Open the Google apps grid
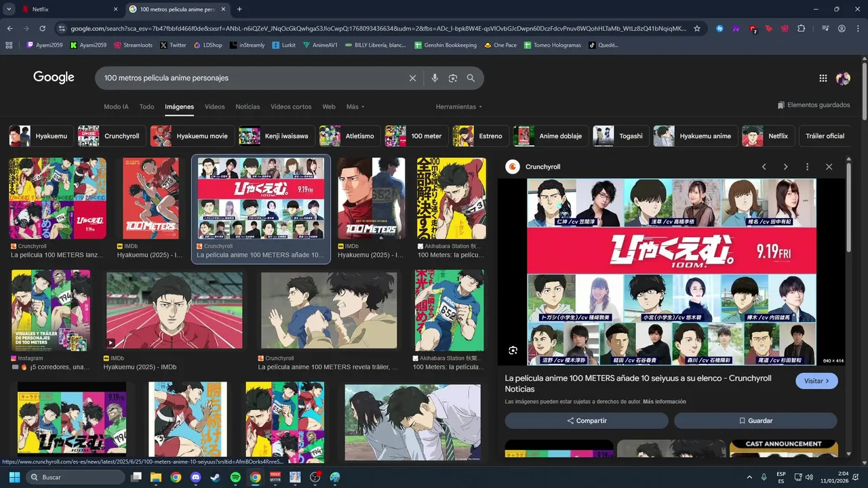 (823, 78)
